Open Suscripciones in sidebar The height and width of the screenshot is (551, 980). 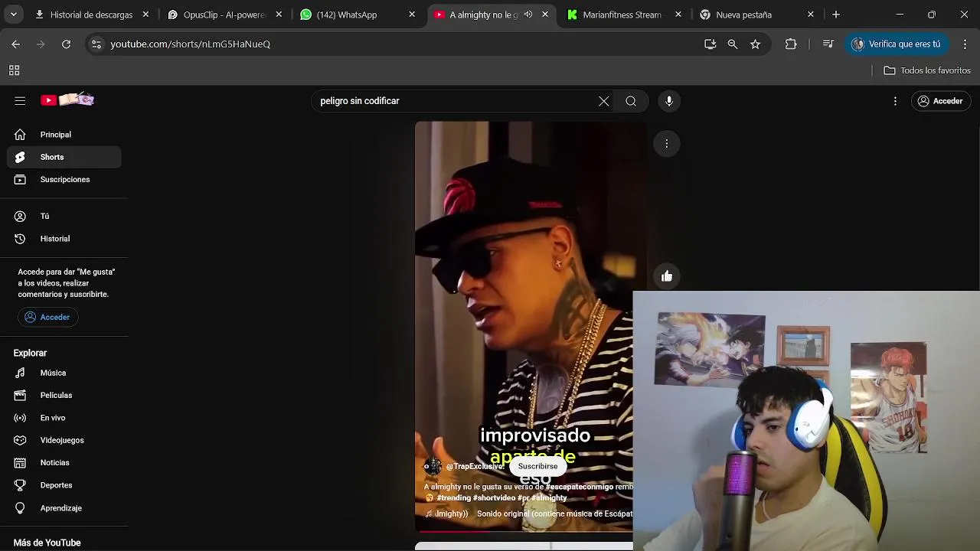point(64,179)
